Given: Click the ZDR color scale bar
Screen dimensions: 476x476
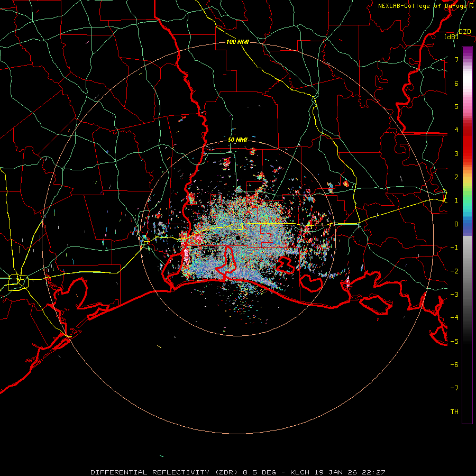Looking at the screenshot, I should tap(467, 235).
